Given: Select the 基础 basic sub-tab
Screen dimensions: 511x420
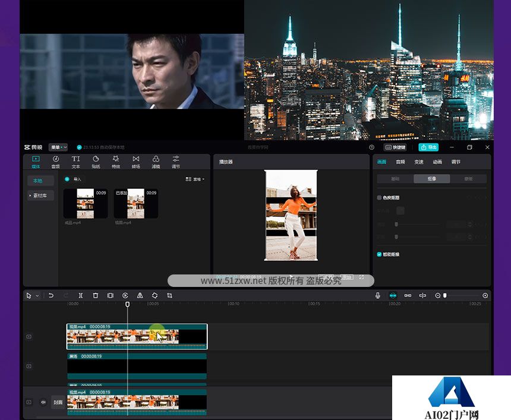Looking at the screenshot, I should point(395,179).
